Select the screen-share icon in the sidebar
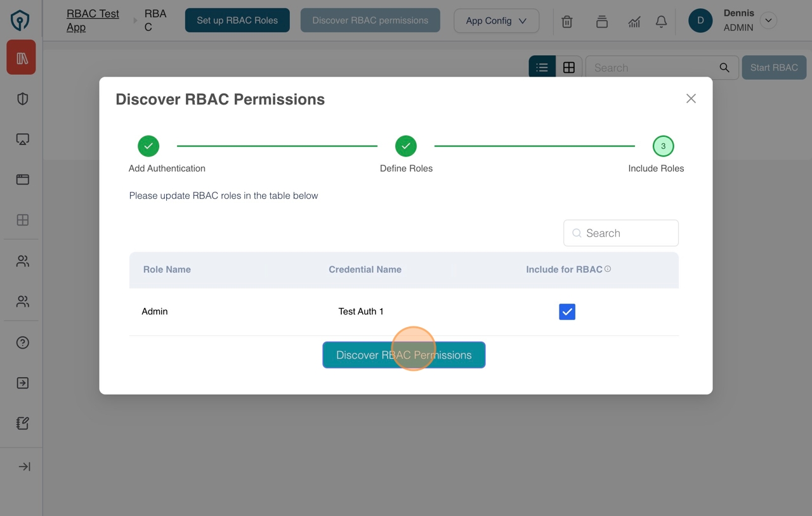 pyautogui.click(x=21, y=139)
